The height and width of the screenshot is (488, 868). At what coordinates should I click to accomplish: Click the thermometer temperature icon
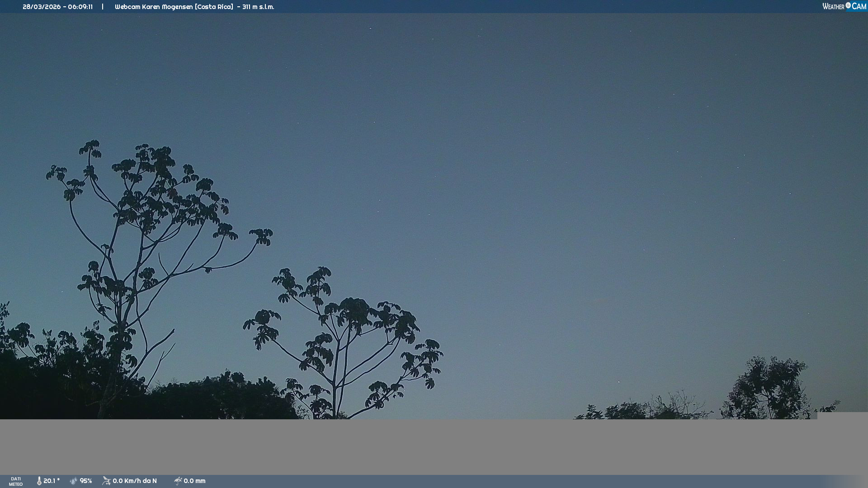tap(39, 481)
